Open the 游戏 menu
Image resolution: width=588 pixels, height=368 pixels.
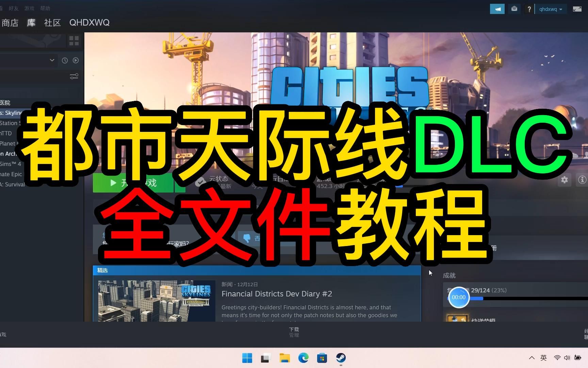(29, 8)
